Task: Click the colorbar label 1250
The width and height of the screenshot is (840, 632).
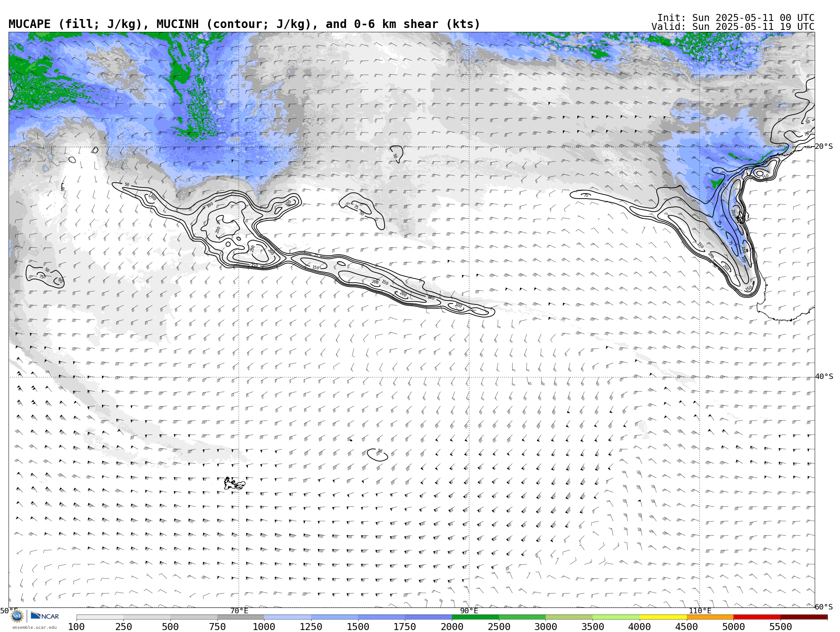Action: click(311, 627)
